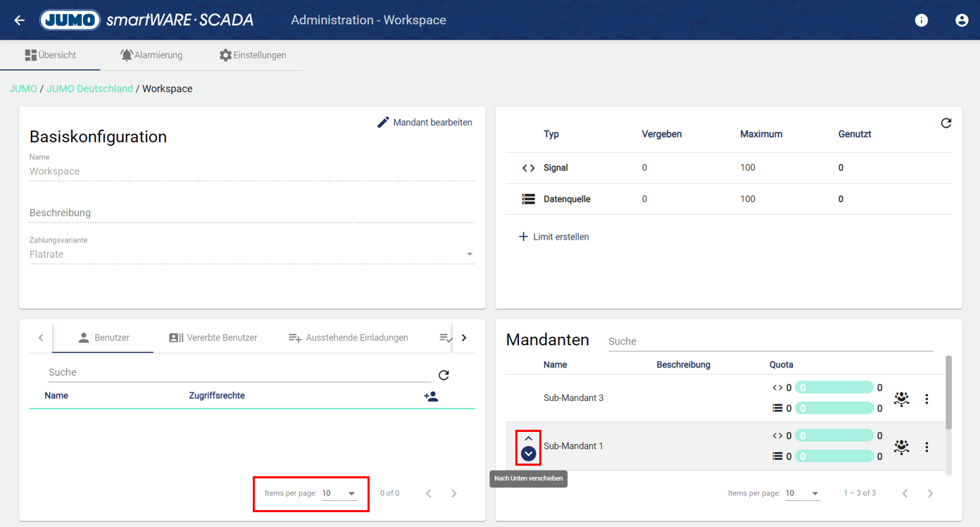Click Limit erstellen
This screenshot has height=527, width=980.
coord(554,237)
